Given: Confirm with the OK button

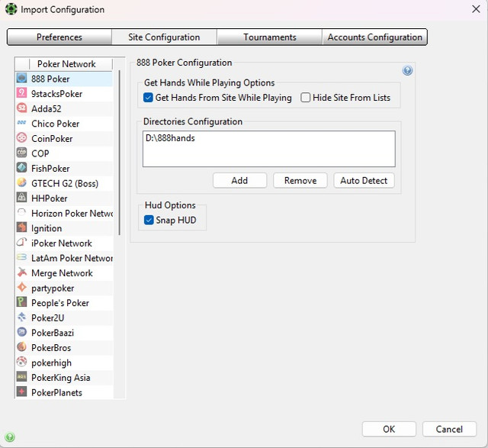Looking at the screenshot, I should click(389, 429).
